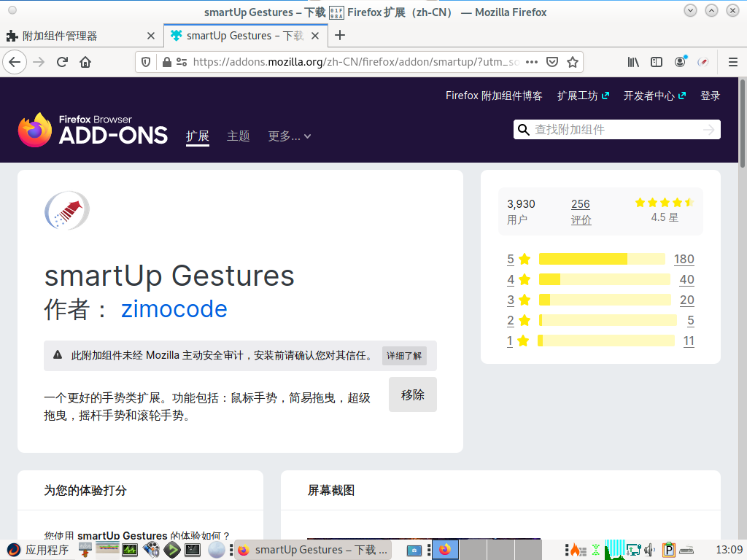Screen dimensions: 747x560
Task: Go to Firefox Browser ADD-ONS home logo
Action: coord(93,130)
